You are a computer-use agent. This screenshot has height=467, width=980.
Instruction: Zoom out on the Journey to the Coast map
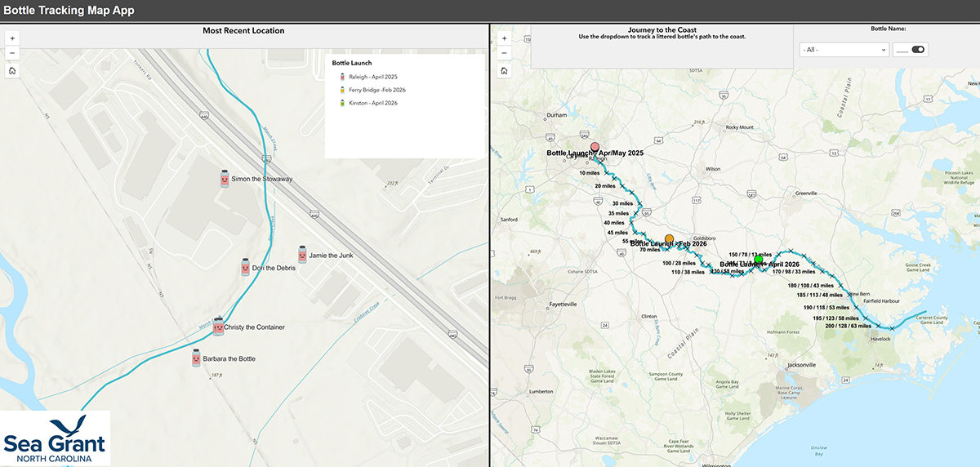[x=504, y=54]
